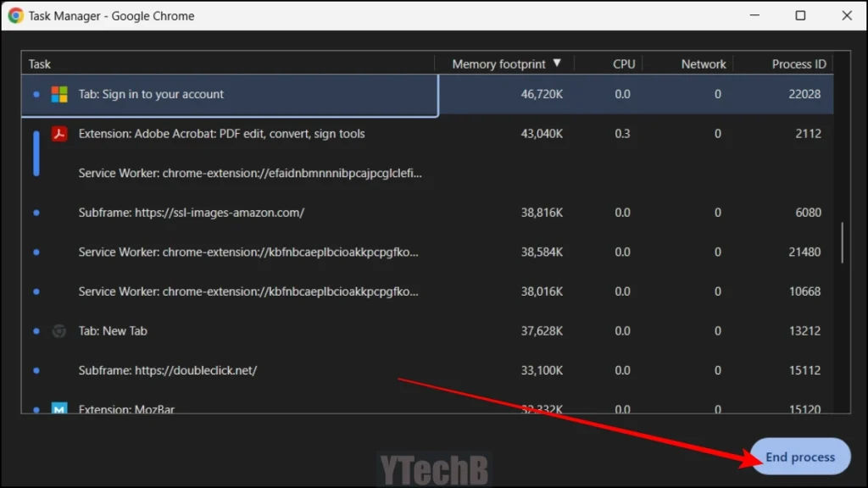Click the Adobe Acrobat extension icon

coord(59,133)
